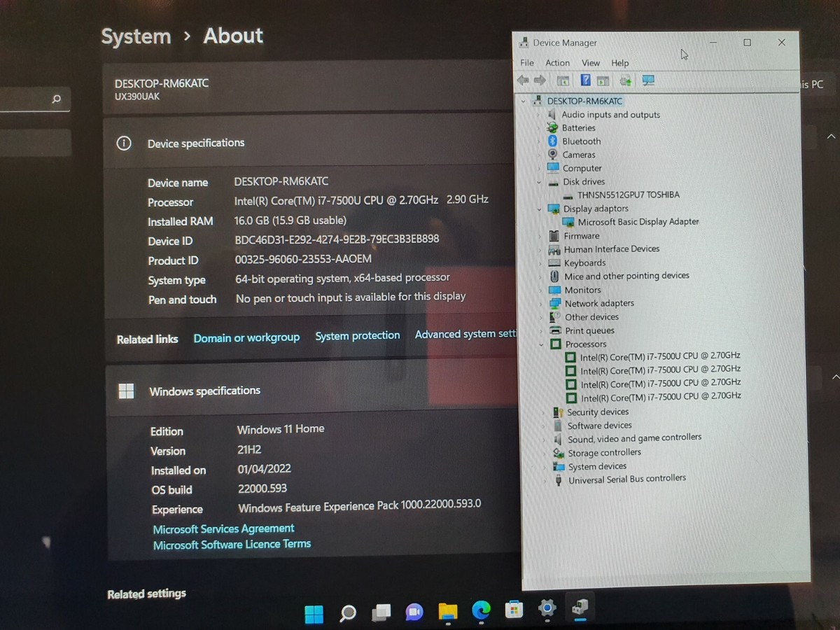Click the Back arrow in Device Manager toolbar
This screenshot has height=630, width=840.
pos(523,80)
